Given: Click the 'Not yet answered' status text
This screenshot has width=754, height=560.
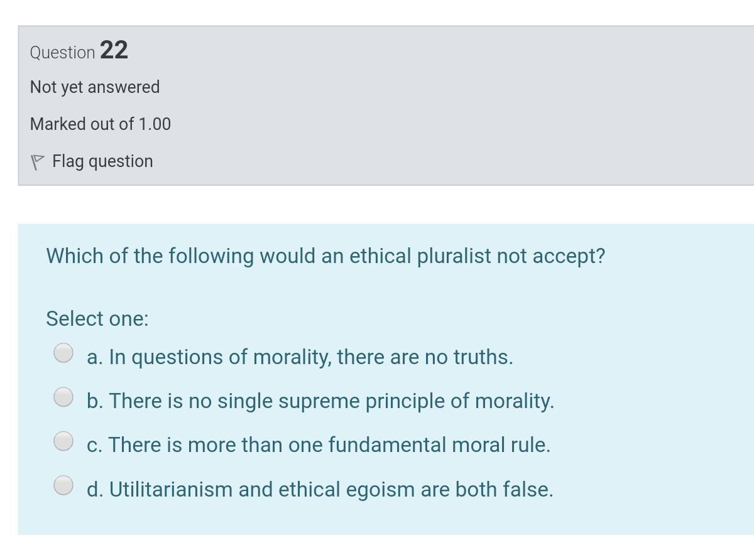Looking at the screenshot, I should click(x=95, y=87).
